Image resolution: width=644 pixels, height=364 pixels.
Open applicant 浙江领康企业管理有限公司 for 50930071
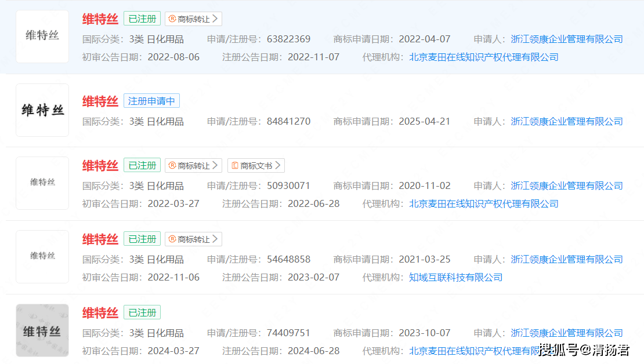point(567,186)
